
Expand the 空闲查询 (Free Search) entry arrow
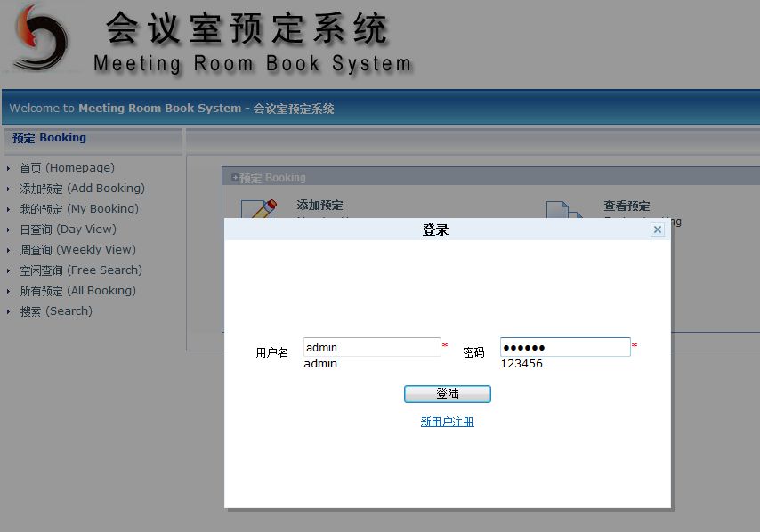coord(8,270)
